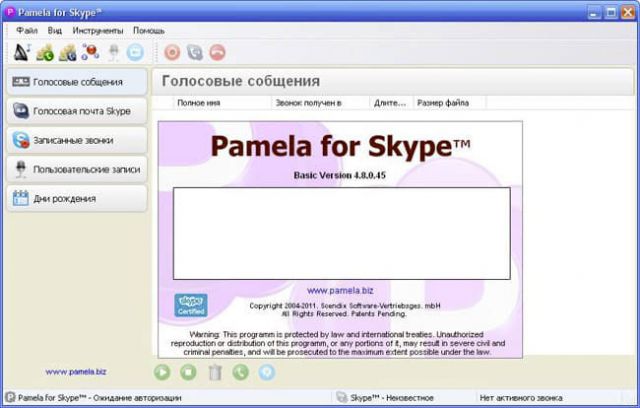Click the grey Skype phone toolbar icon
Screen dimensions: 640x408
pos(195,52)
